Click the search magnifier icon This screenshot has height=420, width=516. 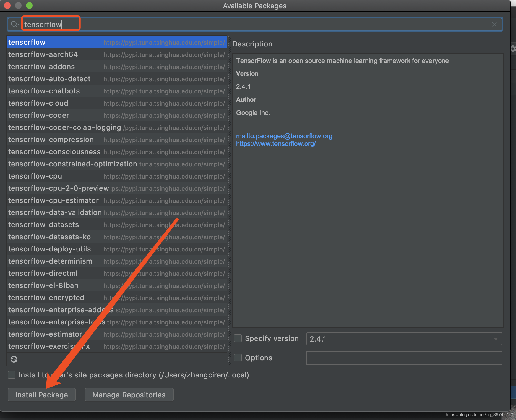click(15, 24)
